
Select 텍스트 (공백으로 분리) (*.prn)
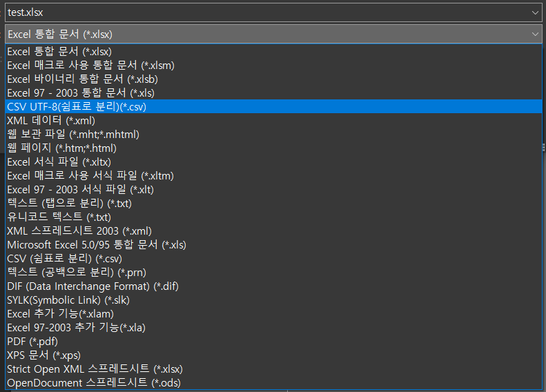274,272
